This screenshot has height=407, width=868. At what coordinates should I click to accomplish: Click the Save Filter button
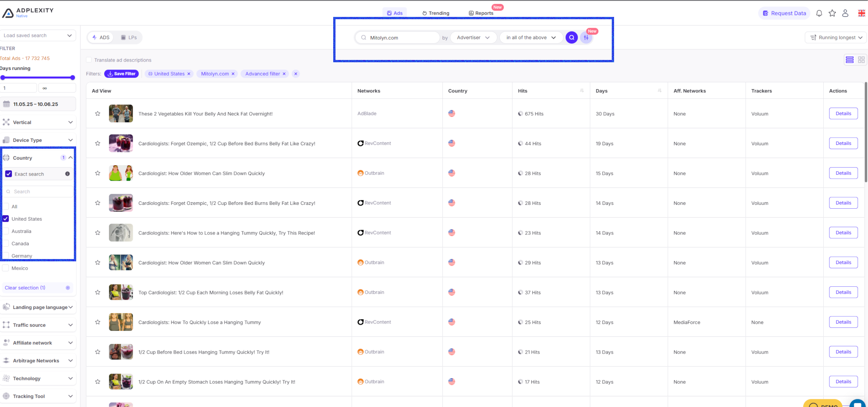[122, 74]
